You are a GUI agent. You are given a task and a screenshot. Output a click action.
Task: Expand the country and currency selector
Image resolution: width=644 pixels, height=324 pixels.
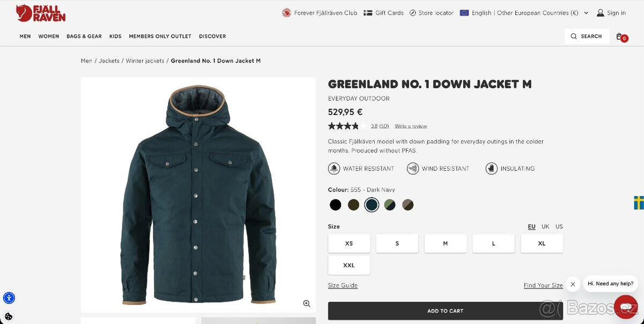586,12
